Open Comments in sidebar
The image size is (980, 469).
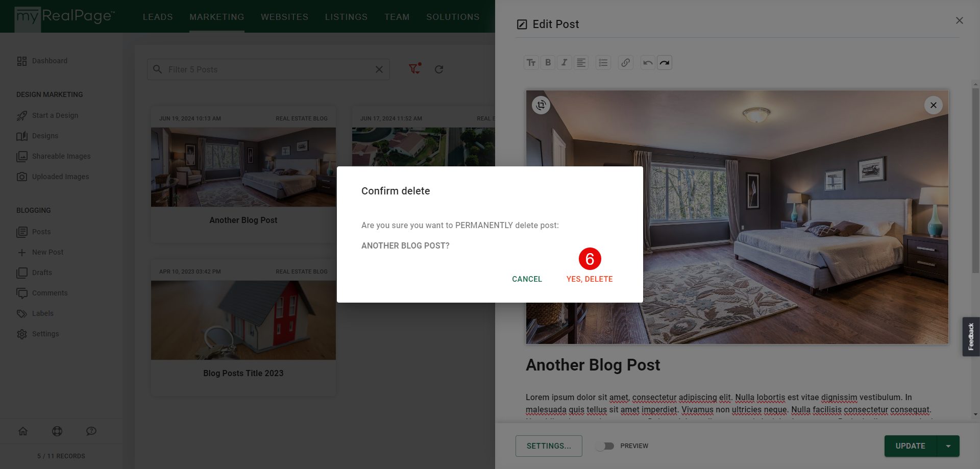point(42,293)
